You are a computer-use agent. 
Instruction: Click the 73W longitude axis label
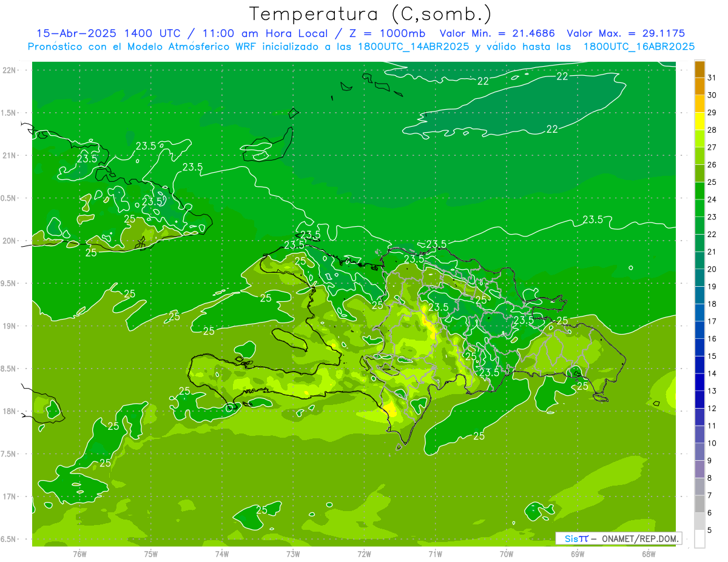(293, 554)
